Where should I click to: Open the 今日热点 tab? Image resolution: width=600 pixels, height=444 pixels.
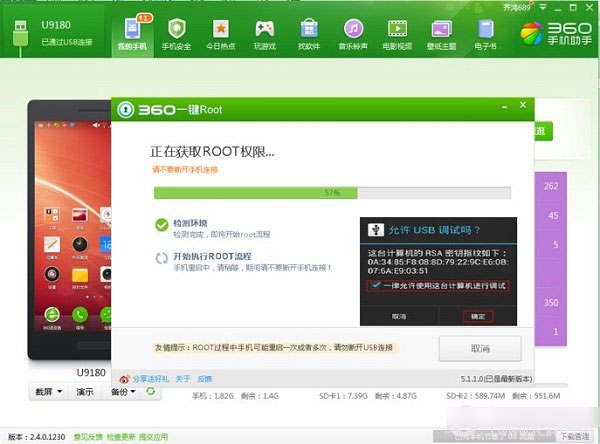pos(221,34)
